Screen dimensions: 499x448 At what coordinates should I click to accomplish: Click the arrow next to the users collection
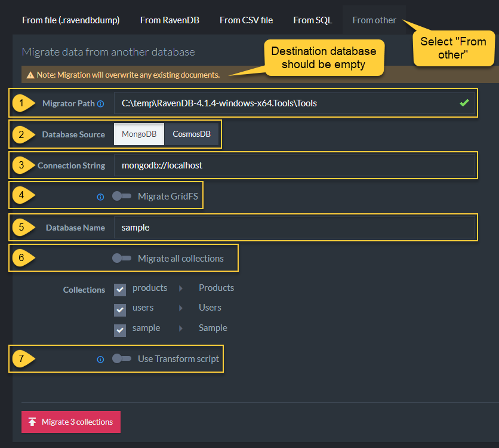pyautogui.click(x=181, y=308)
